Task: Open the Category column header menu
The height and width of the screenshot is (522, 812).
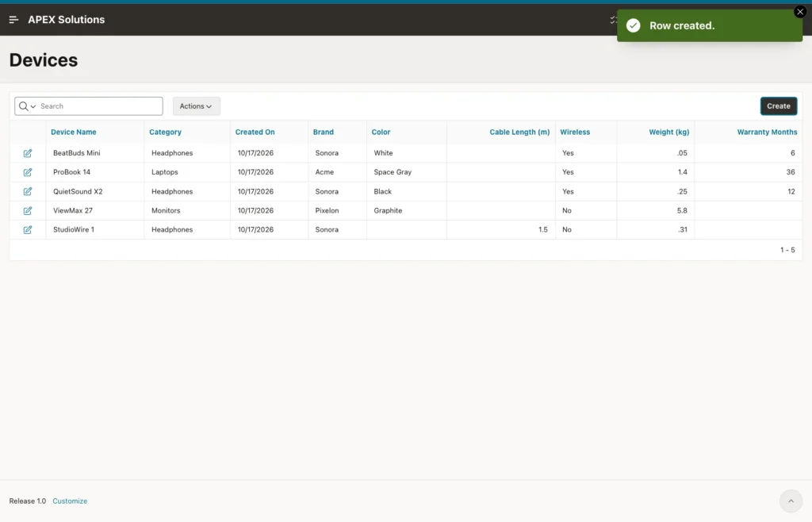Action: (165, 132)
